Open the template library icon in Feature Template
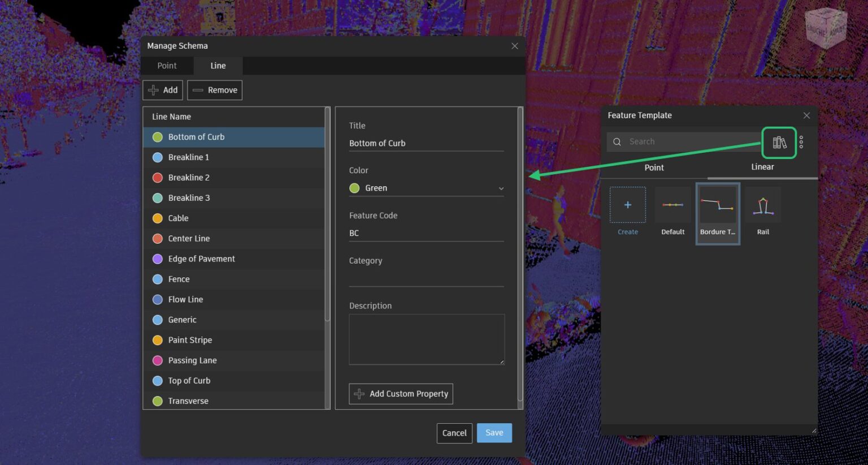 (779, 142)
